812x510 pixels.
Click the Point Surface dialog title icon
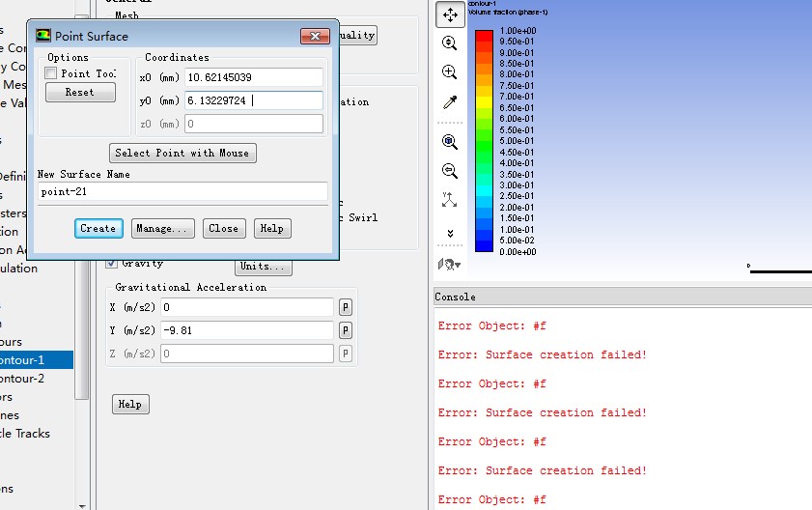(x=43, y=36)
